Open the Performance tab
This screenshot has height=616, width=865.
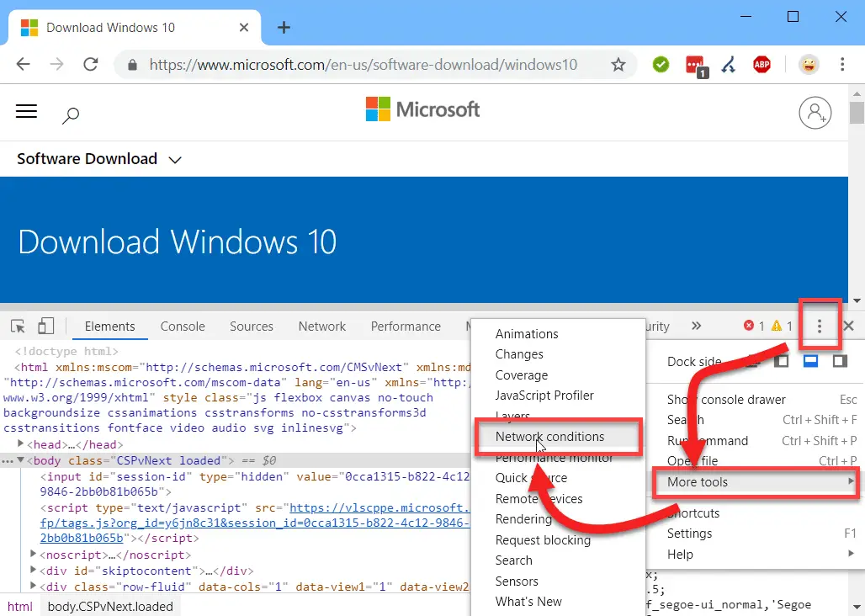[406, 327]
